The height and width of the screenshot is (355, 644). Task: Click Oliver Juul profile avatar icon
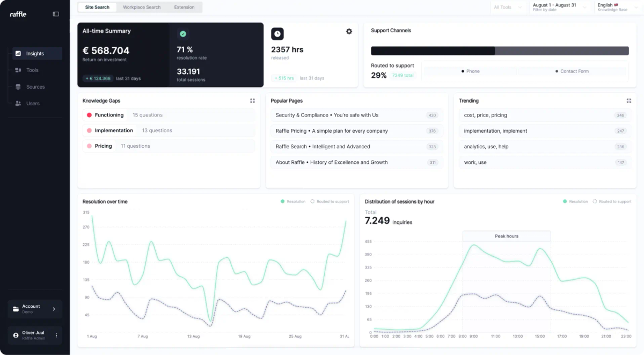tap(16, 335)
